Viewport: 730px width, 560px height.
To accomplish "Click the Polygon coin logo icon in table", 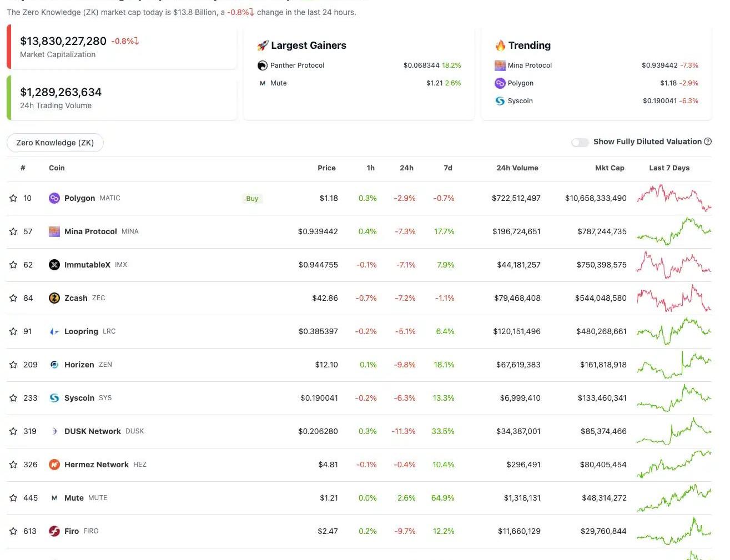I will [x=54, y=198].
